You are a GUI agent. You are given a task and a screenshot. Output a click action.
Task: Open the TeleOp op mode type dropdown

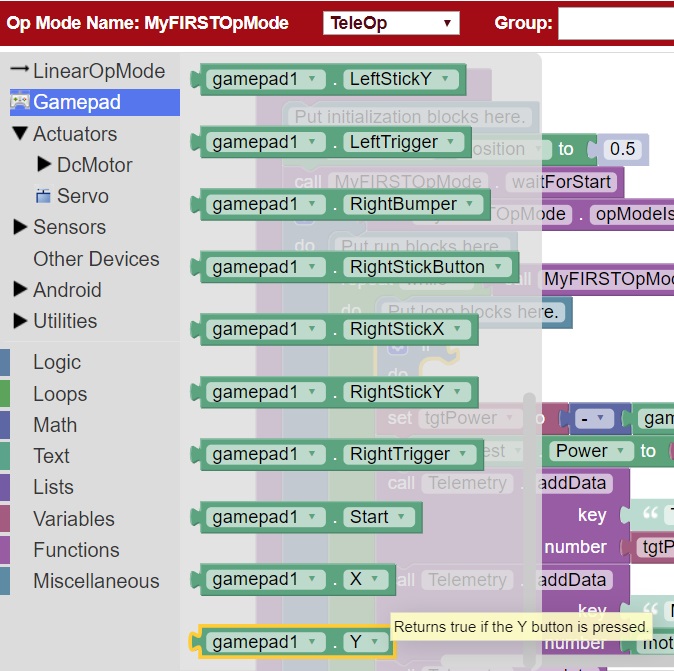click(x=390, y=23)
